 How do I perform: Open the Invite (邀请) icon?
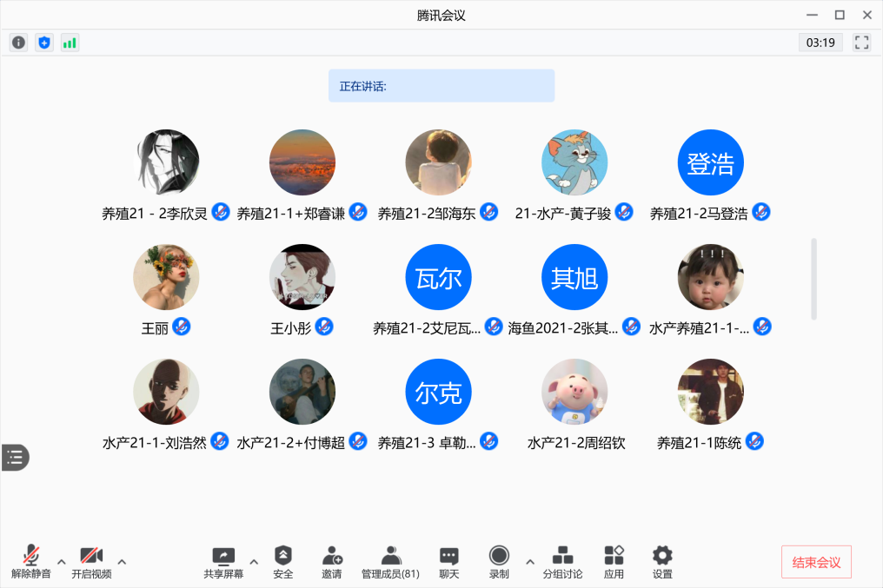point(332,562)
